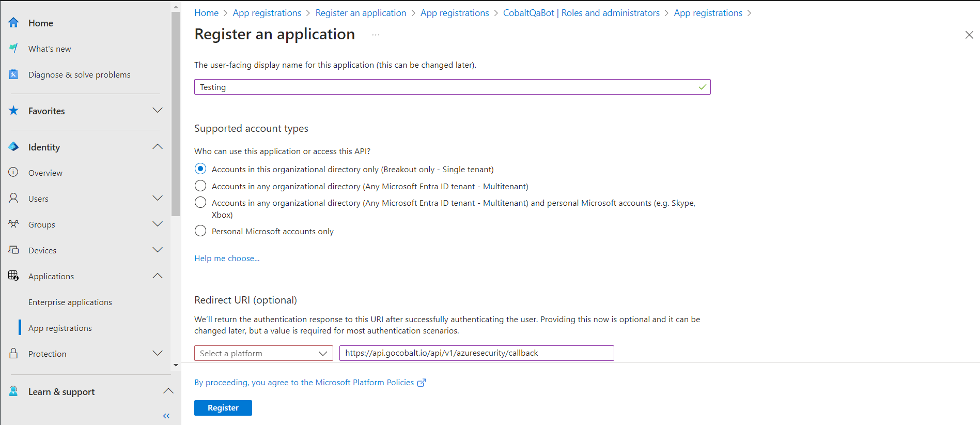Expand the Favorites section
This screenshot has width=980, height=425.
click(x=158, y=110)
